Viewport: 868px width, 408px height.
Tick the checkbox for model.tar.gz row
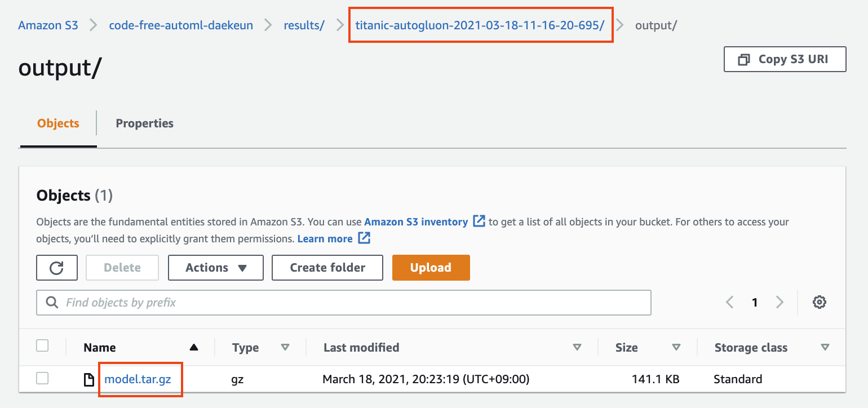pyautogui.click(x=42, y=378)
